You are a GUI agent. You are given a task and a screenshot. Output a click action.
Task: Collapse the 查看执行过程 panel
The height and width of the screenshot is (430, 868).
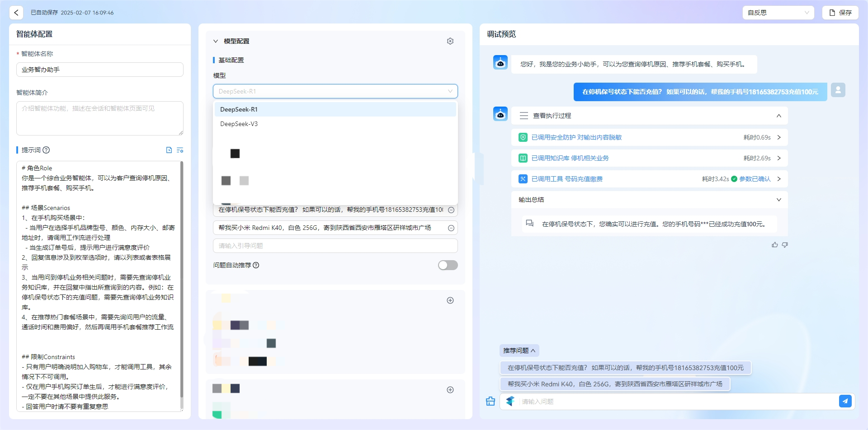[x=779, y=116]
